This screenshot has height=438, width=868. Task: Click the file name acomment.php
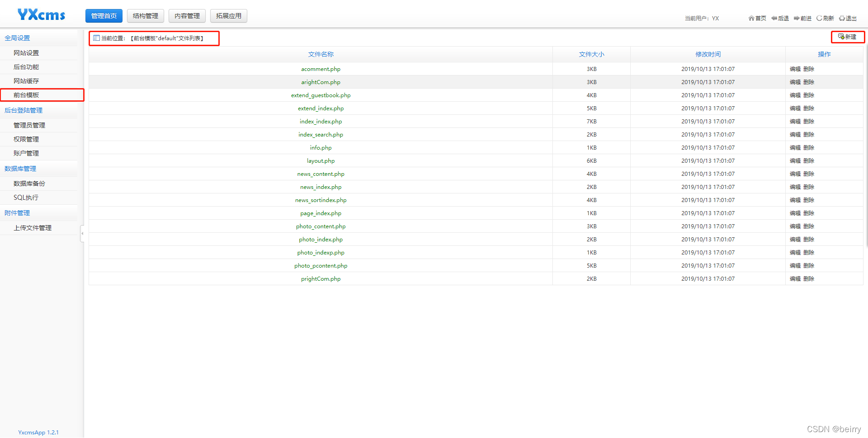coord(321,69)
